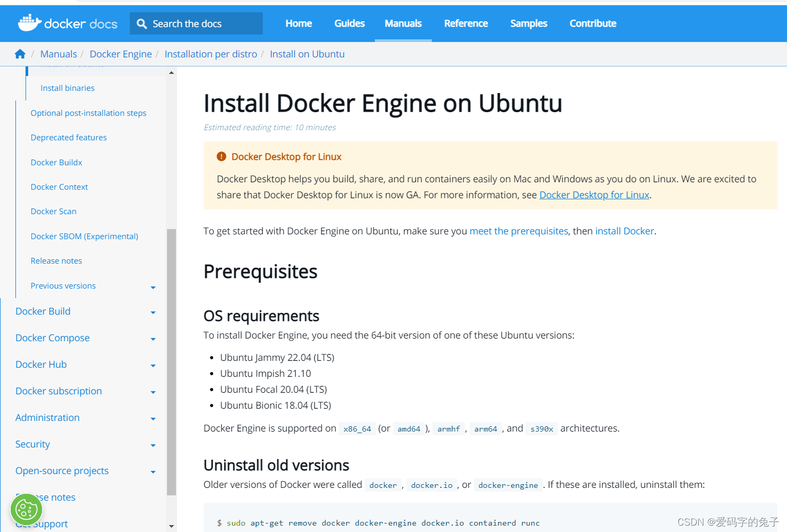Click the Docker Desktop for Linux warning icon
Viewport: 787px width, 532px height.
(221, 157)
